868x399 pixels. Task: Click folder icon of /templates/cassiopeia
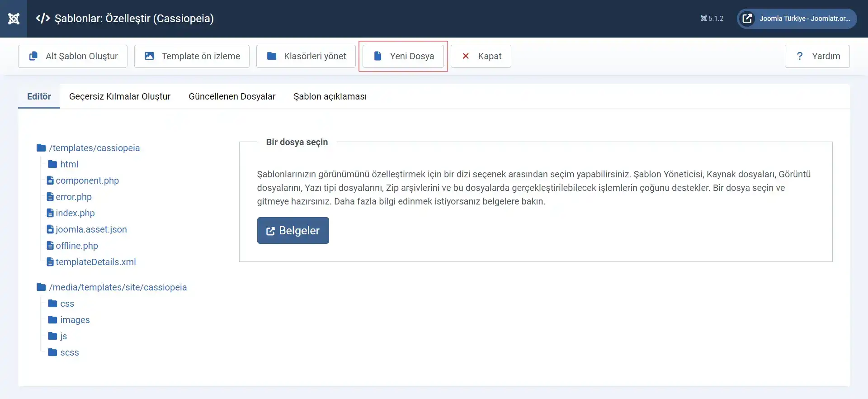tap(41, 148)
